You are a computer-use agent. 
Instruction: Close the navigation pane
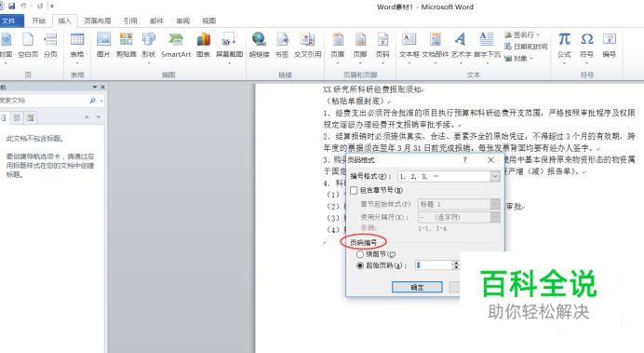(x=102, y=88)
